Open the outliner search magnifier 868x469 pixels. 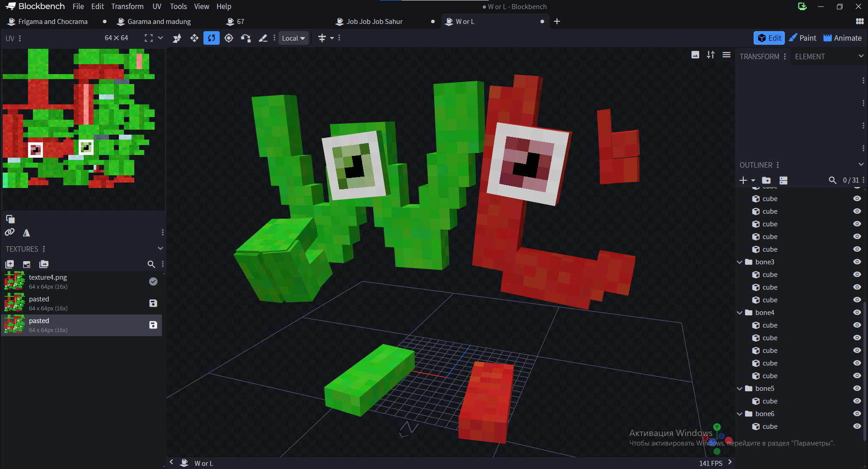pyautogui.click(x=832, y=180)
